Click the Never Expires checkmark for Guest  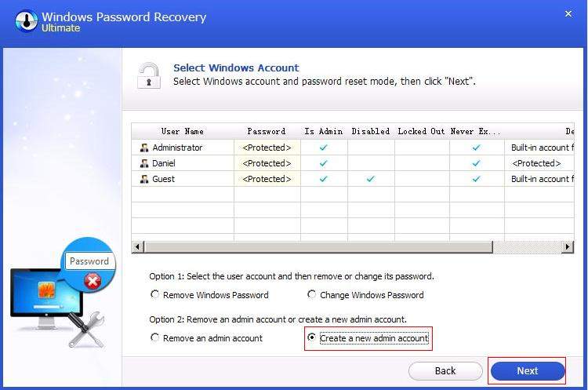pyautogui.click(x=476, y=179)
